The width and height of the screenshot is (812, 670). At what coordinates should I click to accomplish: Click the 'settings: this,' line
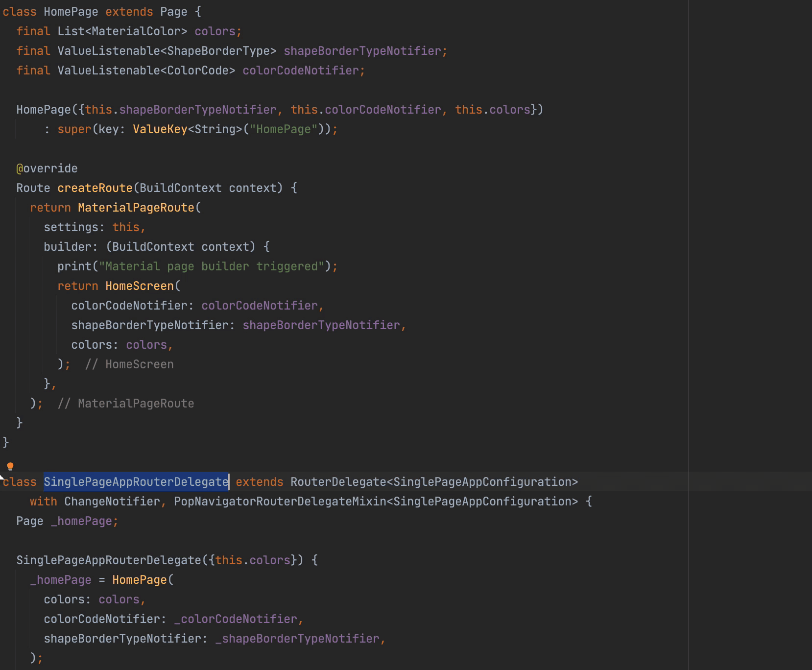[x=95, y=227]
